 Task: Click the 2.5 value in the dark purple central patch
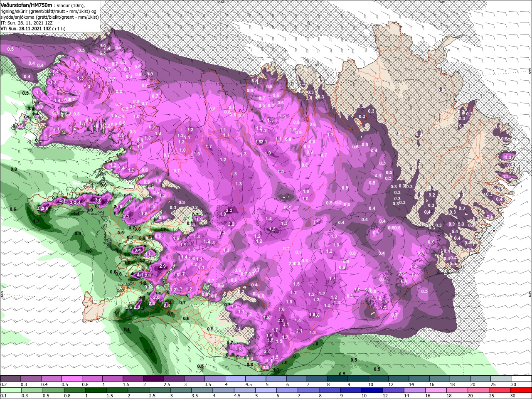(229, 210)
